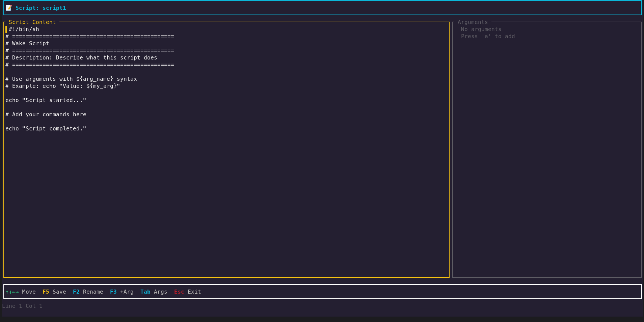This screenshot has width=644, height=322.
Task: Click the 'No arguments' placeholder text
Action: (x=481, y=29)
